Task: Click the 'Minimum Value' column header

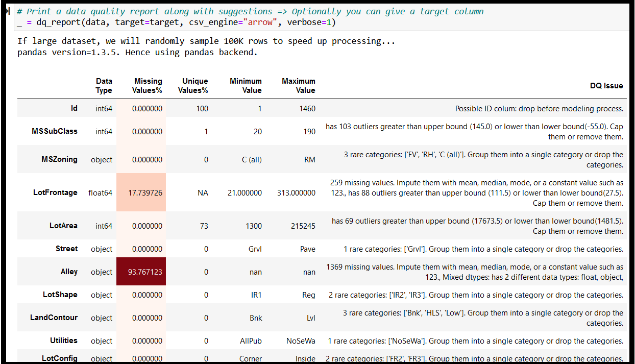Action: pyautogui.click(x=246, y=86)
